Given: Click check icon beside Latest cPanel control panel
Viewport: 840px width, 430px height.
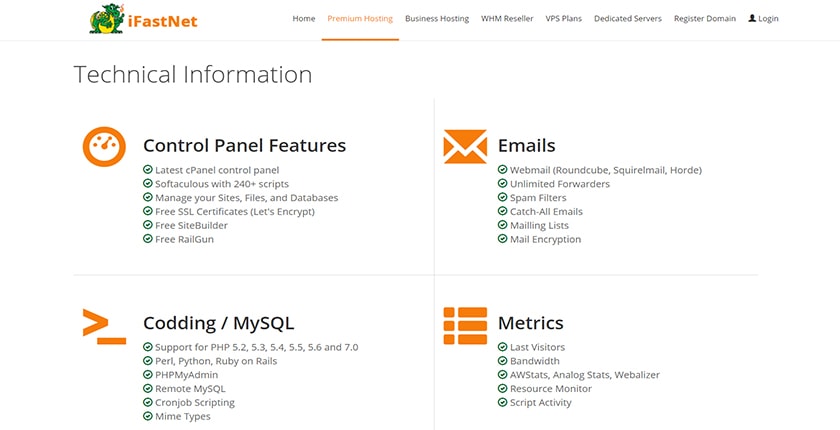Looking at the screenshot, I should [148, 170].
